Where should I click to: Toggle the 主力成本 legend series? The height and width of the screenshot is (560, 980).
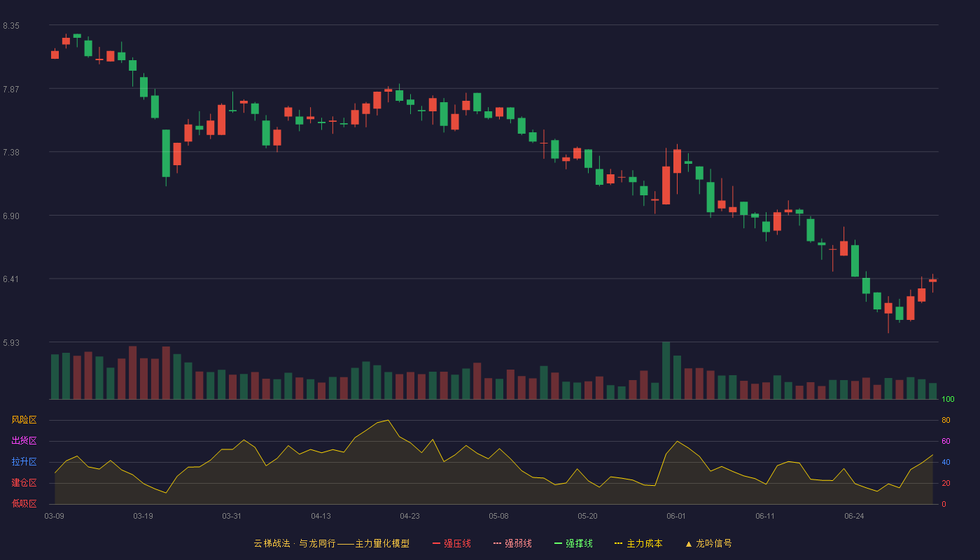coord(638,543)
